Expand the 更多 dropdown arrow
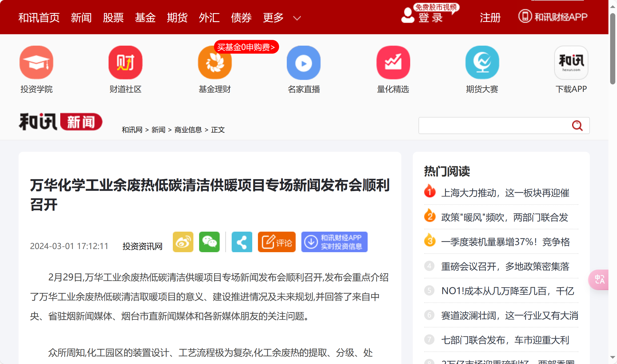 tap(297, 18)
